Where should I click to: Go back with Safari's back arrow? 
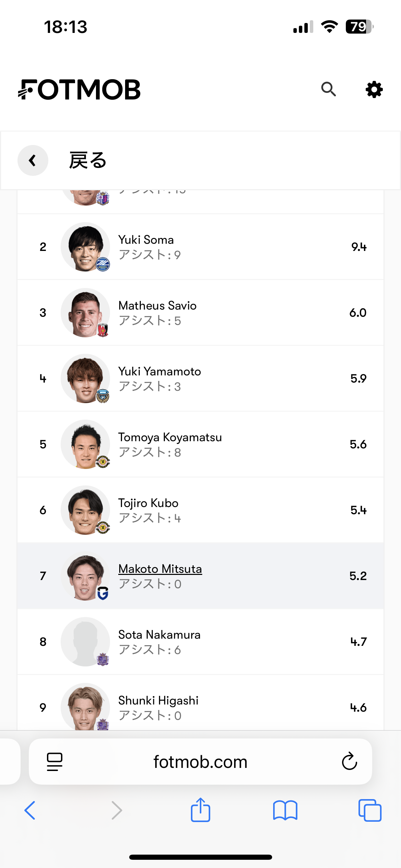tap(30, 810)
